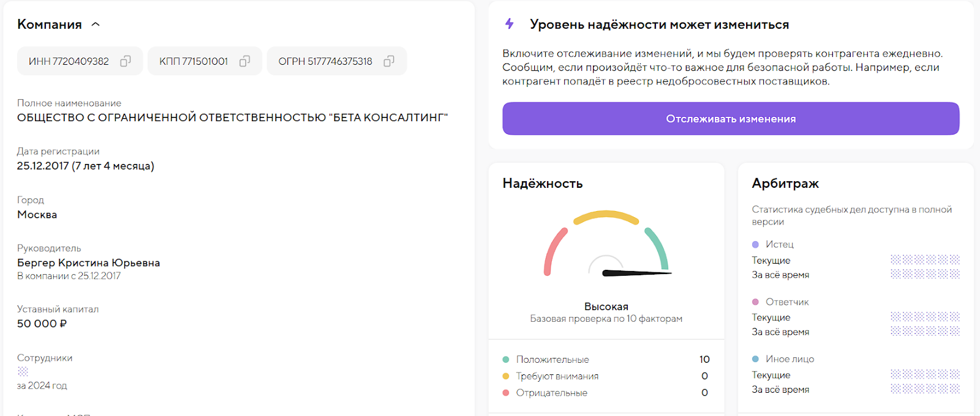Click the pink Ответчик indicator dot
Image resolution: width=980 pixels, height=416 pixels.
(755, 302)
